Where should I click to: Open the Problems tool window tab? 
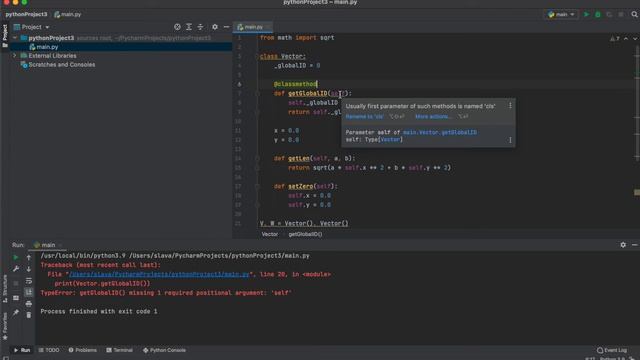click(82, 350)
